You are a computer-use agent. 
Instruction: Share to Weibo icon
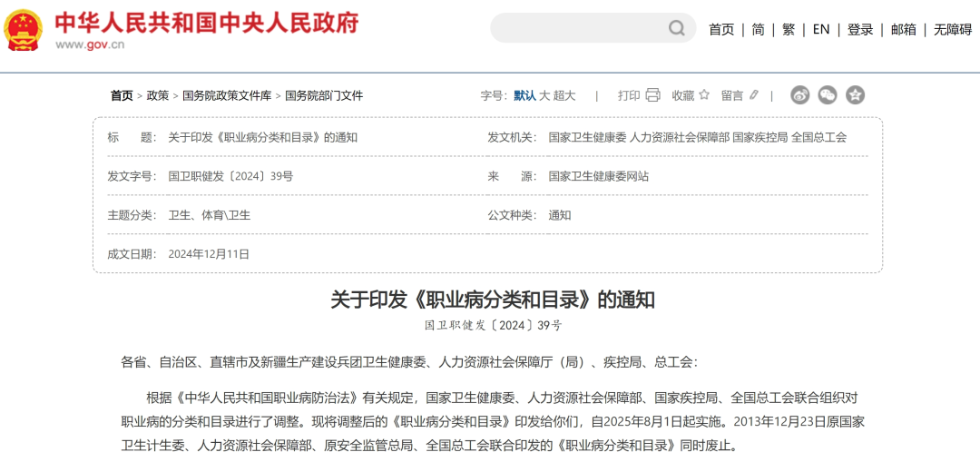pyautogui.click(x=800, y=95)
